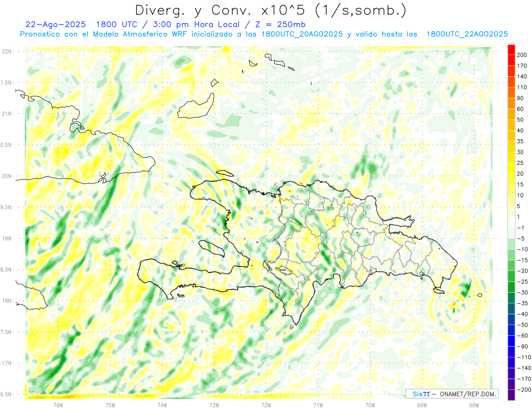Select the 17N latitude label
This screenshot has height=411, width=532.
7,363
